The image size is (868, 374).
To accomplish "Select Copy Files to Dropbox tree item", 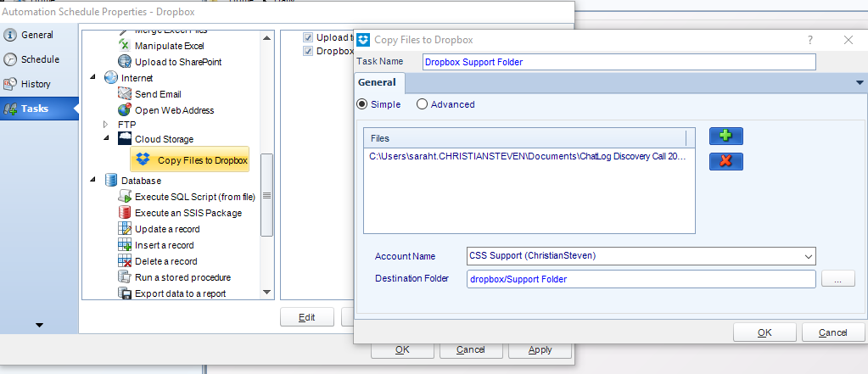I will [189, 160].
